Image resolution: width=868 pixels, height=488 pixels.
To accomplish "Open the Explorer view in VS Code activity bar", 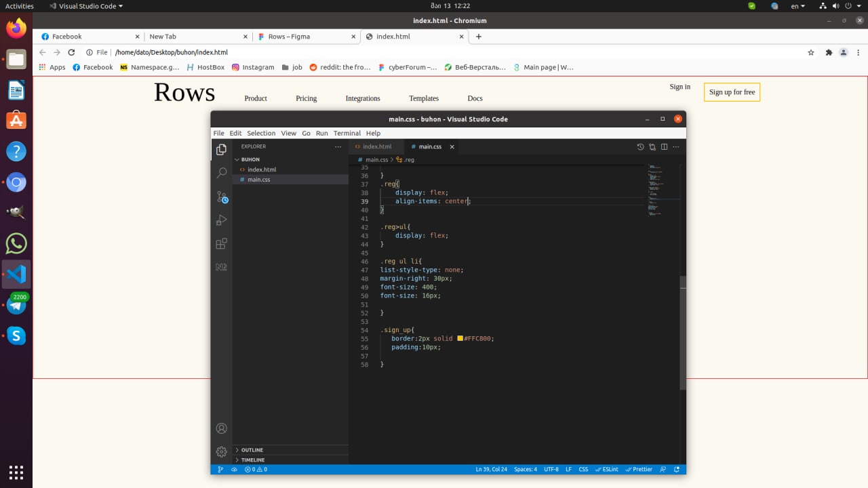I will click(x=221, y=150).
